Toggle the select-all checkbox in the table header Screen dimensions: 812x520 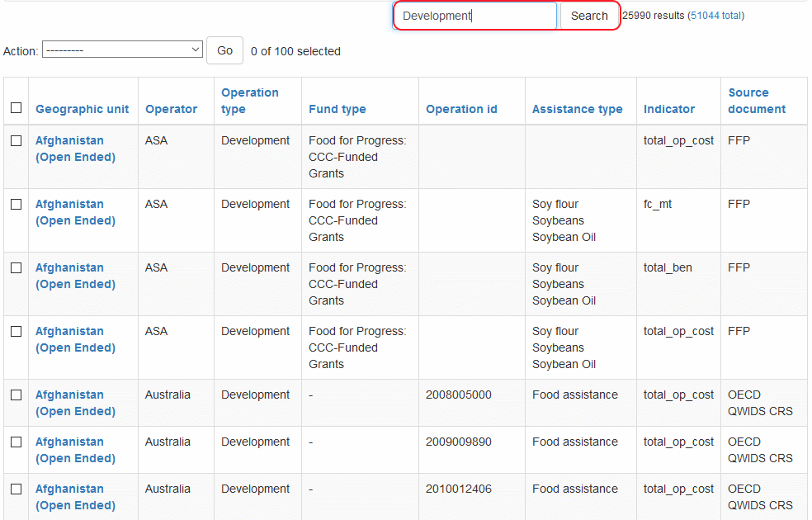click(16, 108)
